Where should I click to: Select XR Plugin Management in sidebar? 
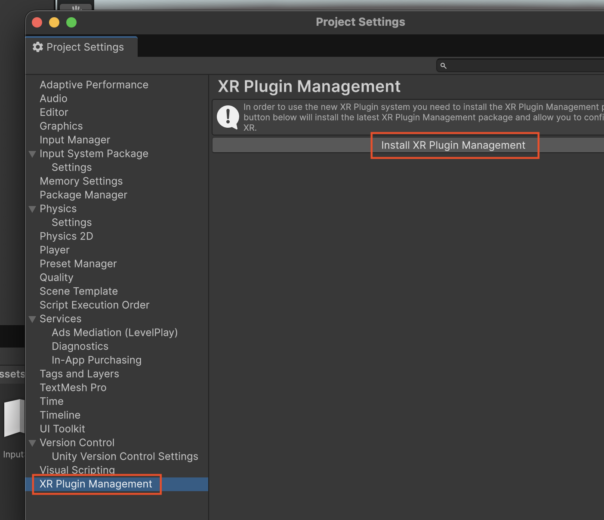click(x=96, y=484)
